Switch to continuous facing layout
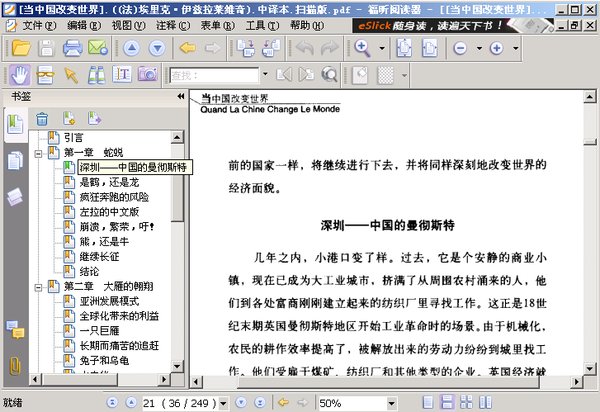The height and width of the screenshot is (412, 600). pos(485,402)
